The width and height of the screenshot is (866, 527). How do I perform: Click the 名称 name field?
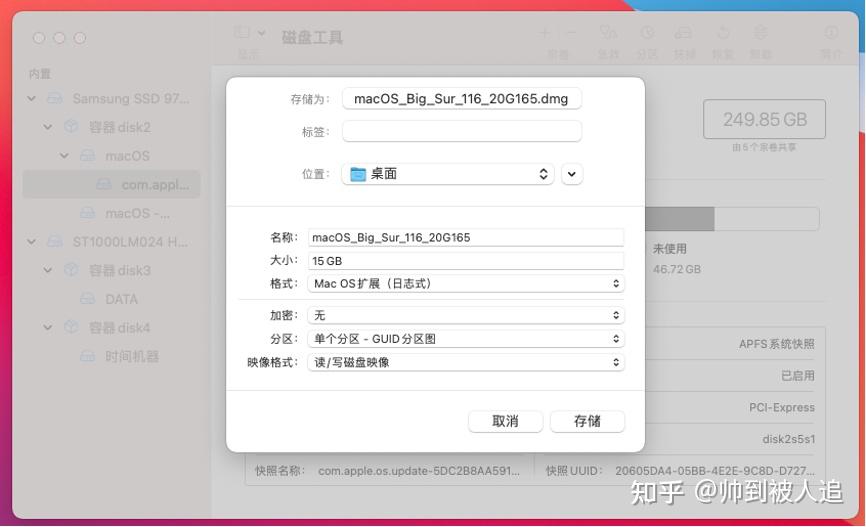pos(466,238)
